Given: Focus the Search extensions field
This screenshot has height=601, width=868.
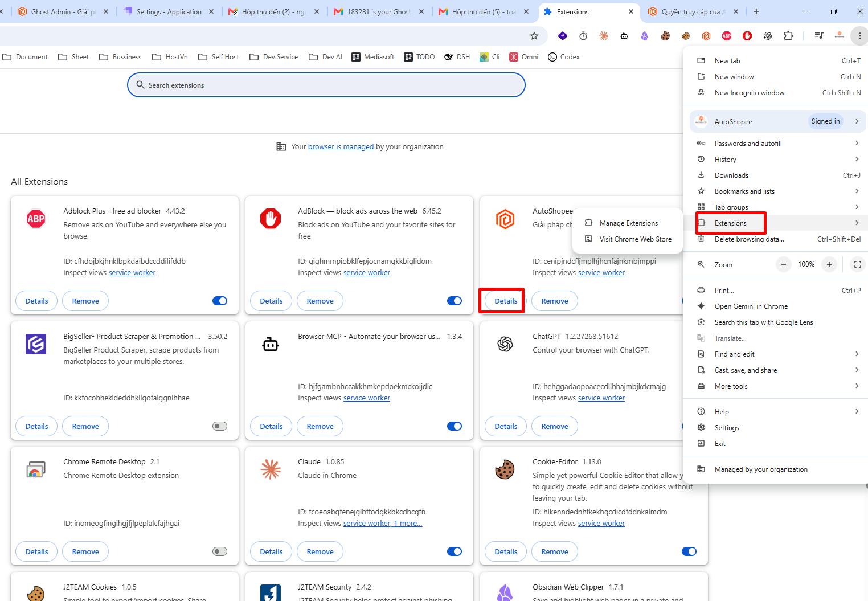Looking at the screenshot, I should click(326, 85).
